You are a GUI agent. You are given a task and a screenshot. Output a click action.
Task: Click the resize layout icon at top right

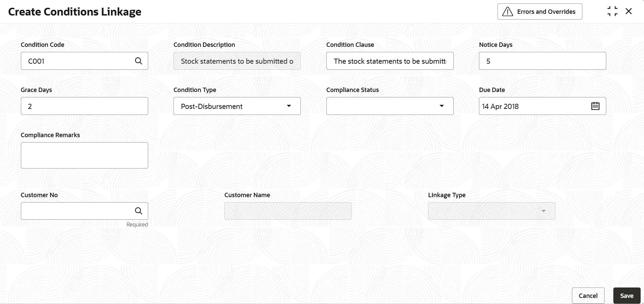612,11
